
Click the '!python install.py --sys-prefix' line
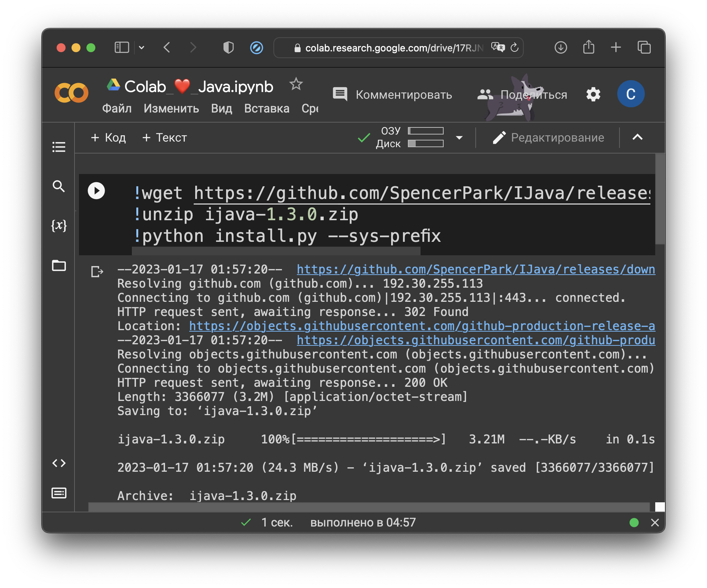(x=287, y=236)
